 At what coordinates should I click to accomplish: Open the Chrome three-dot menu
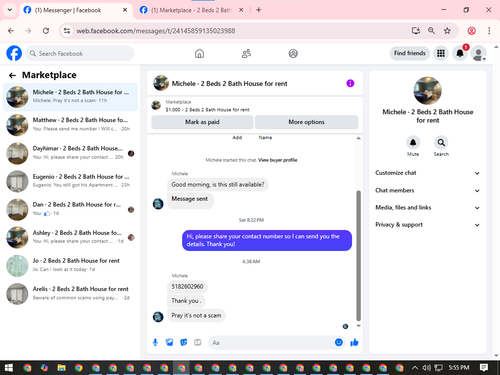[x=489, y=31]
